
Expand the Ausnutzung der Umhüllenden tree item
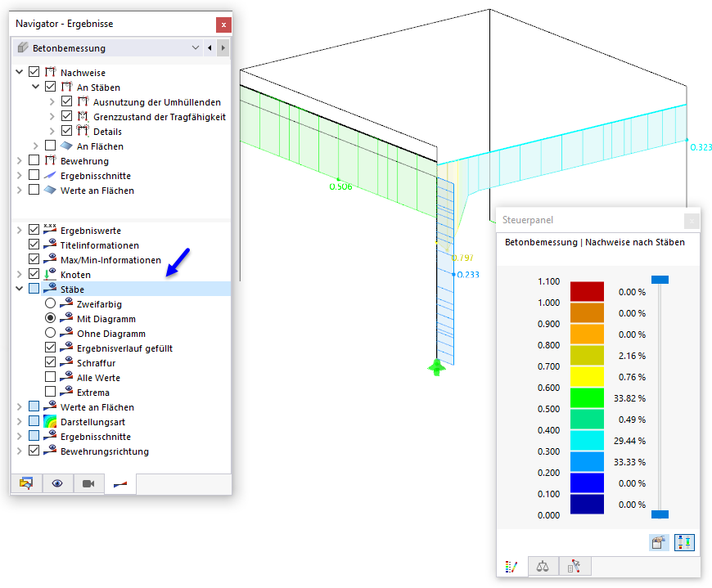click(x=54, y=101)
